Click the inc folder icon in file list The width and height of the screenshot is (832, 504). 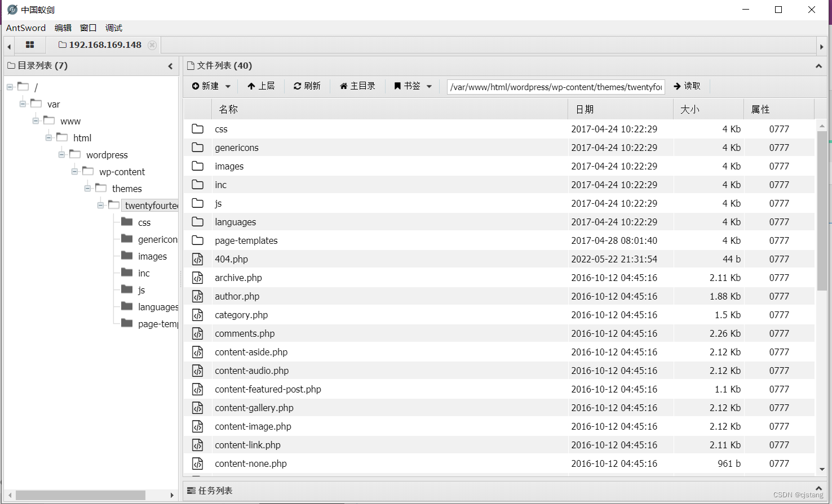coord(197,184)
